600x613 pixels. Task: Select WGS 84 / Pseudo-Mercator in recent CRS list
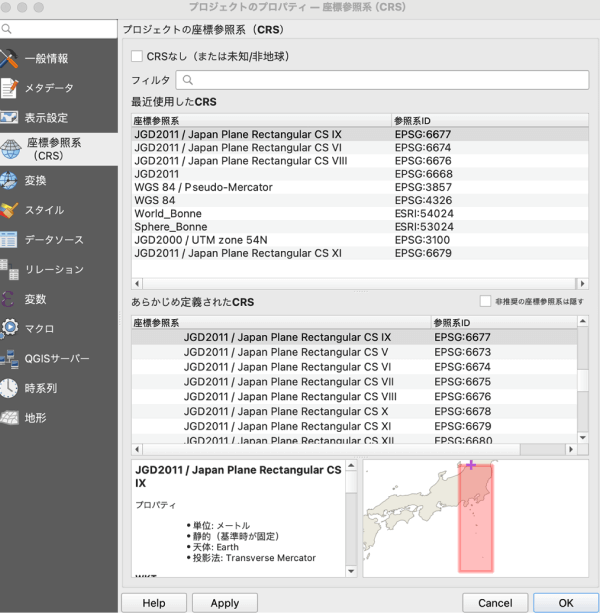pos(203,187)
